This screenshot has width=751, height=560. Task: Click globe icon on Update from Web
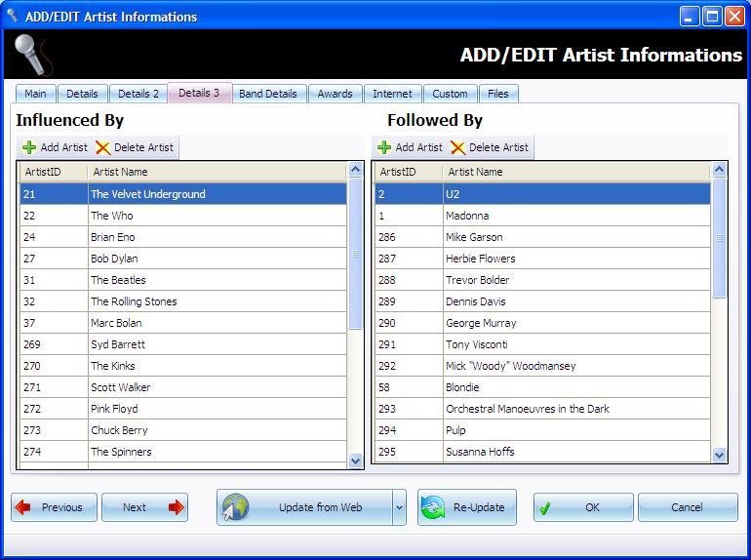(x=235, y=507)
